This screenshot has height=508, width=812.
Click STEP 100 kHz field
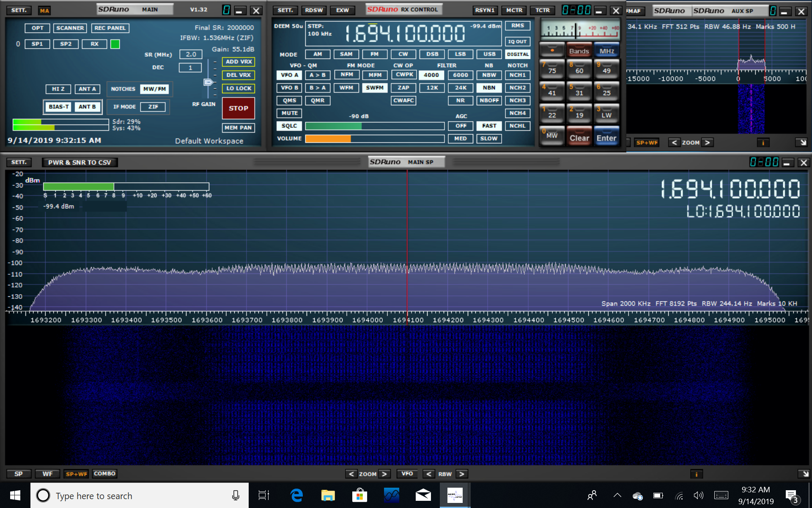(x=320, y=30)
